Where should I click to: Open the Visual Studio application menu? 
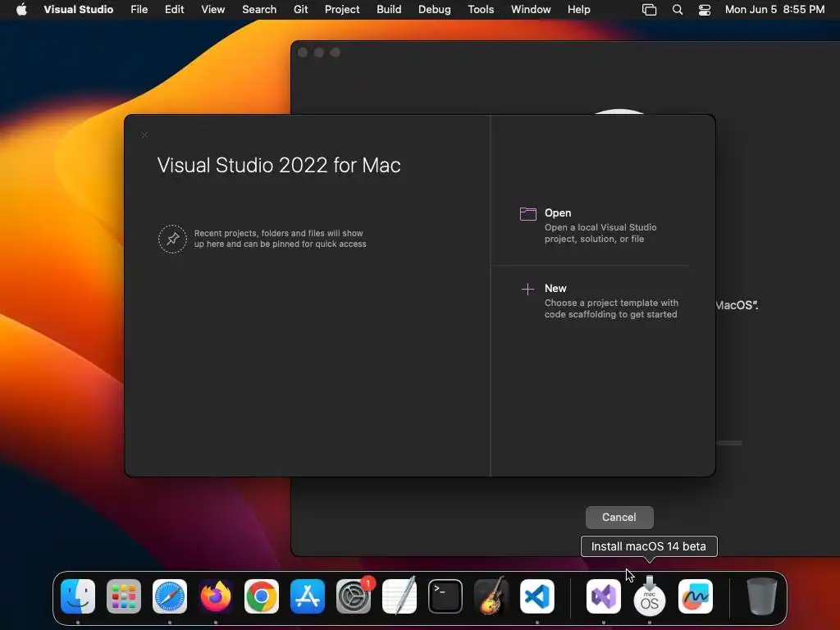[x=78, y=10]
